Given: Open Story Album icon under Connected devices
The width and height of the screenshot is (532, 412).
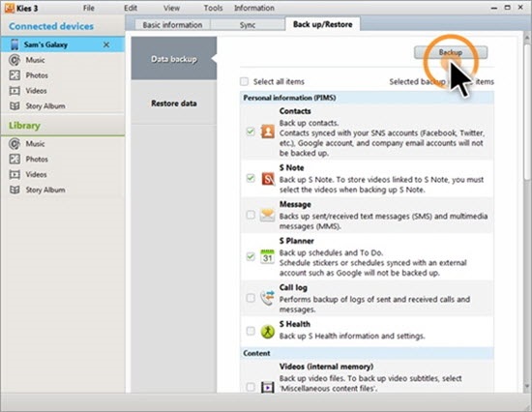Looking at the screenshot, I should [x=15, y=105].
